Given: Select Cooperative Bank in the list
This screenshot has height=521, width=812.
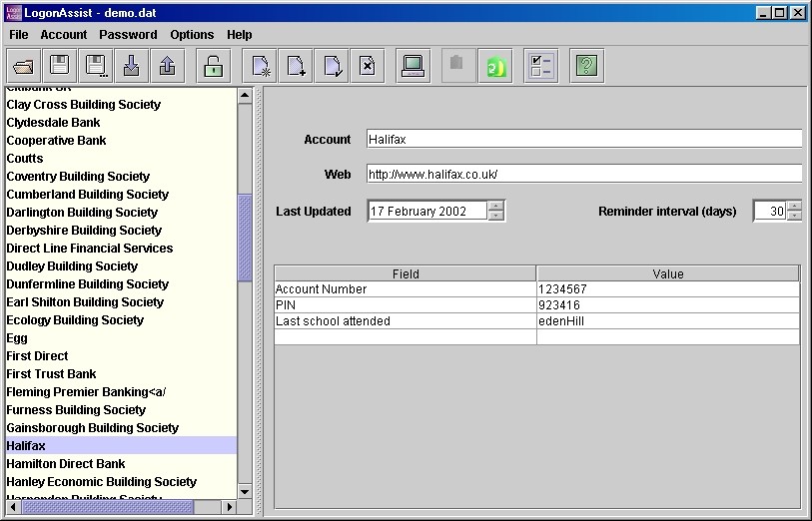Looking at the screenshot, I should click(121, 140).
